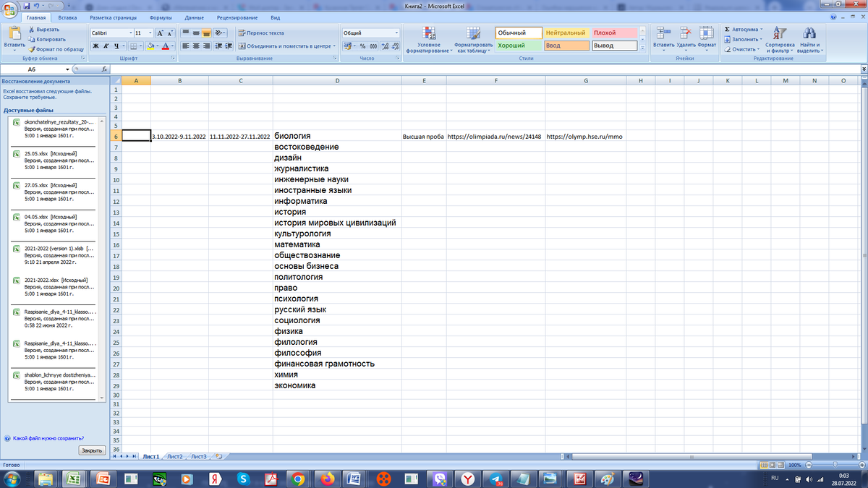The height and width of the screenshot is (488, 868).
Task: Decrease decimal places
Action: tap(395, 46)
